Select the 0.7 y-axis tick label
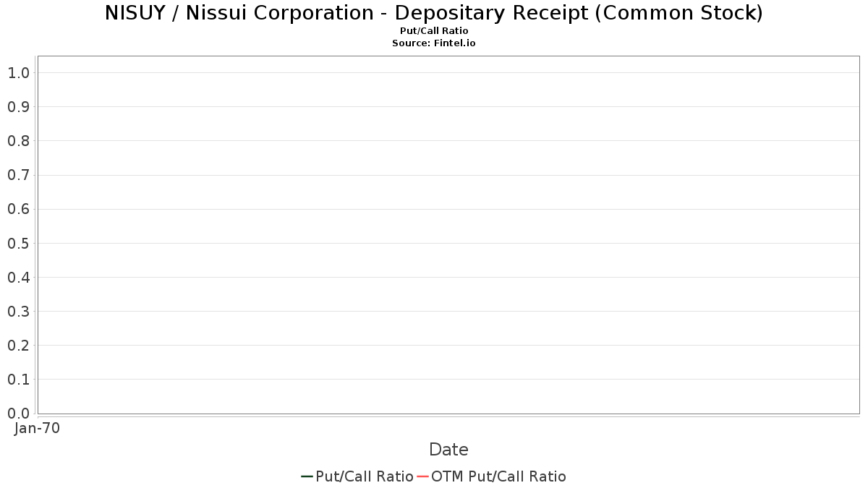The width and height of the screenshot is (868, 488). coord(18,175)
